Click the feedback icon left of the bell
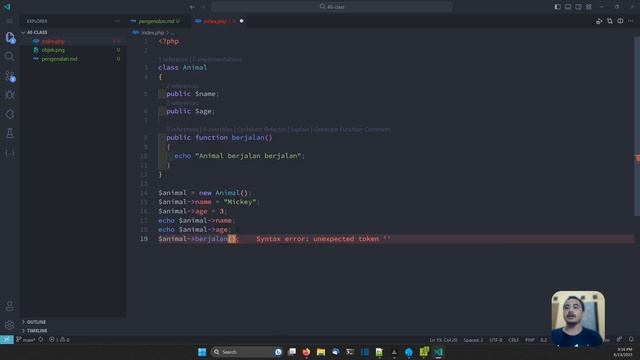Image resolution: width=640 pixels, height=360 pixels. coord(619,340)
